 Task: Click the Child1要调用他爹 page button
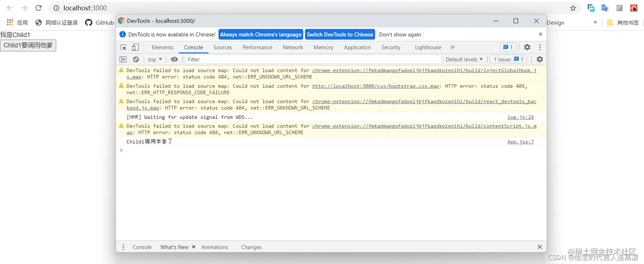(x=28, y=45)
